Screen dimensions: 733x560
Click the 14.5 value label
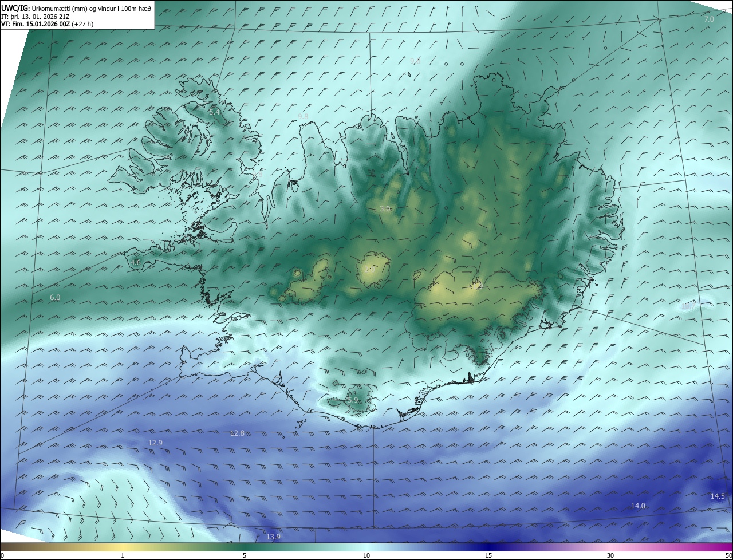(x=718, y=496)
